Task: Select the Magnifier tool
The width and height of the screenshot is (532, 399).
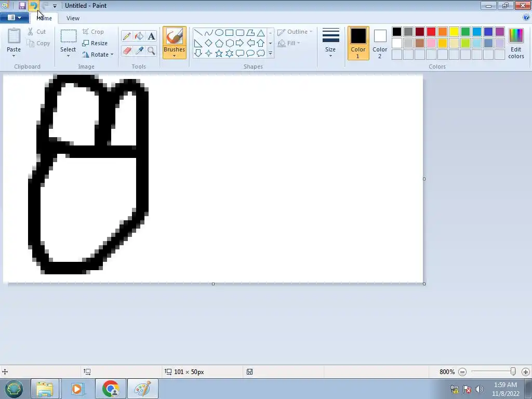Action: (151, 50)
